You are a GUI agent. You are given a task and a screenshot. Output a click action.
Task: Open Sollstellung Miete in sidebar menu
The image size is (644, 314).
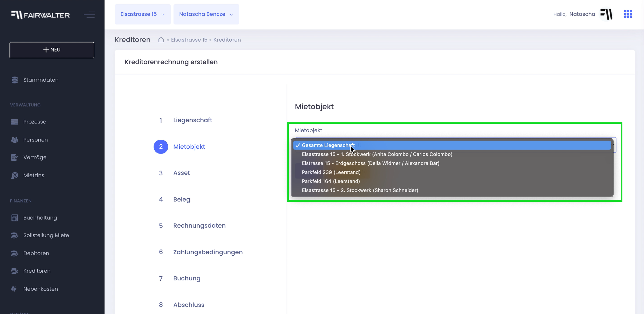tap(46, 235)
